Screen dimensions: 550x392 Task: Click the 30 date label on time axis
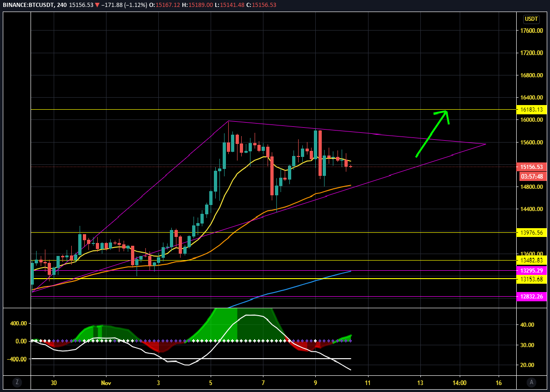54,382
